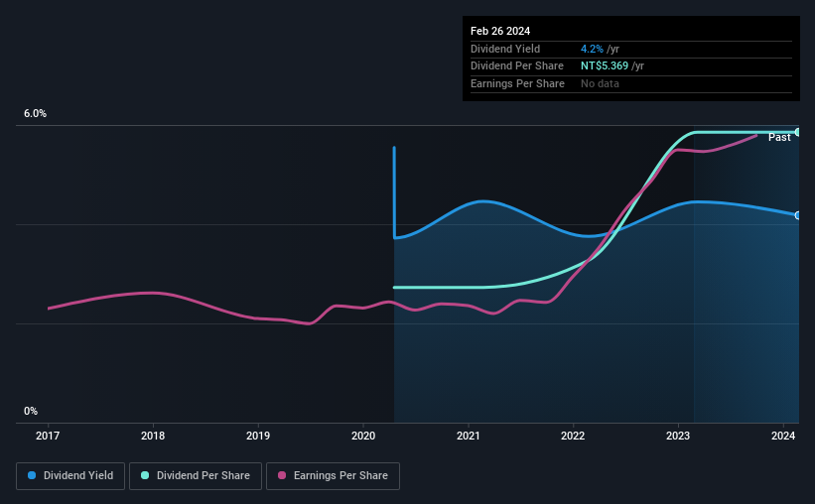Click the NT$5.369 tooltip value

[x=605, y=65]
